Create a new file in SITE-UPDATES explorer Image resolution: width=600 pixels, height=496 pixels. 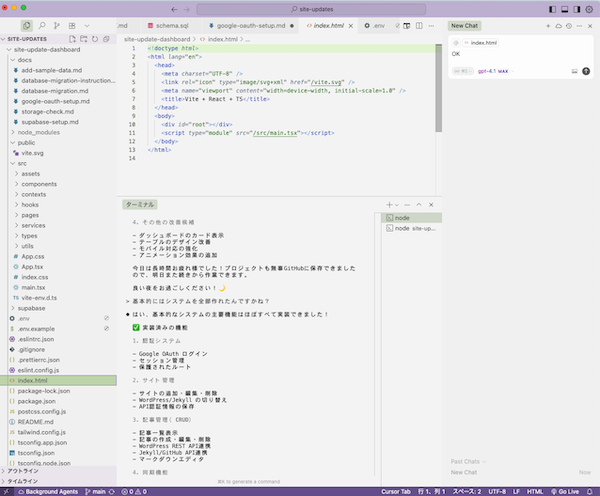coord(72,39)
